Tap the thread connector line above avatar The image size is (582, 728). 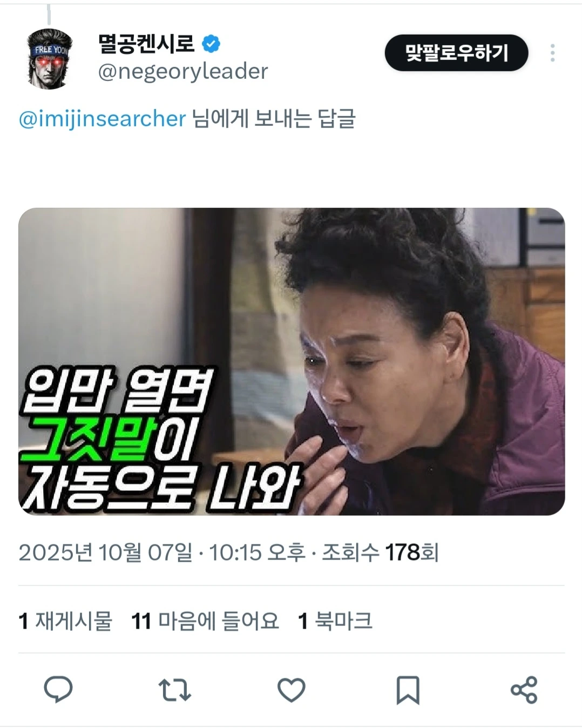point(49,14)
